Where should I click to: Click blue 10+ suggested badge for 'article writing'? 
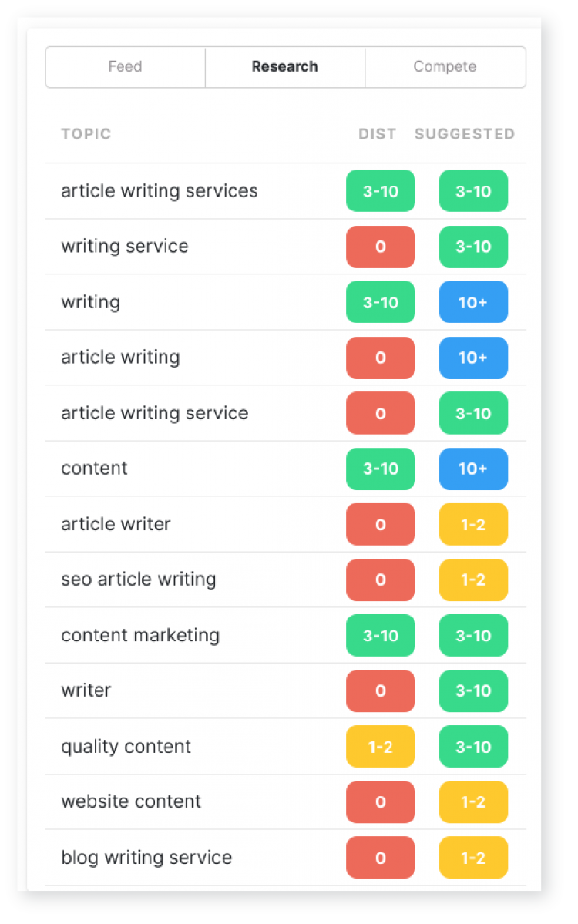pos(473,358)
